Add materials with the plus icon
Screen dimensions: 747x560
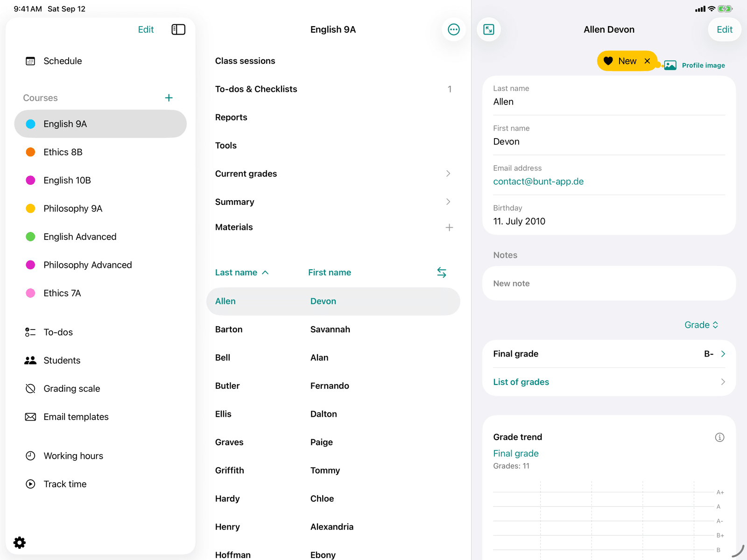pyautogui.click(x=449, y=228)
